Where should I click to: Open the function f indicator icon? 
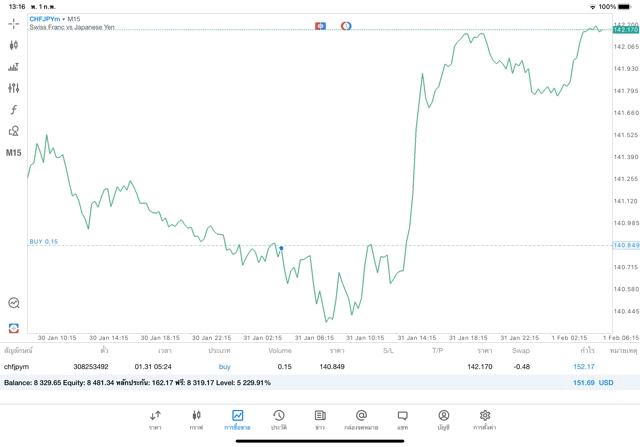pos(13,109)
